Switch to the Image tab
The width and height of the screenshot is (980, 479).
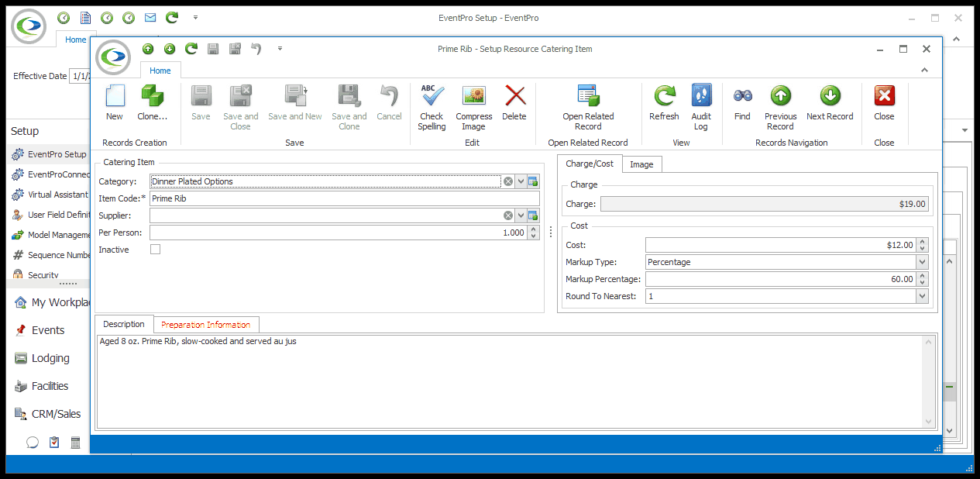point(641,164)
